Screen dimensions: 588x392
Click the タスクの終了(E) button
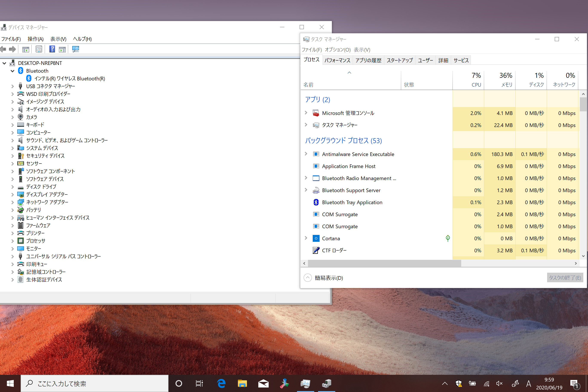565,278
